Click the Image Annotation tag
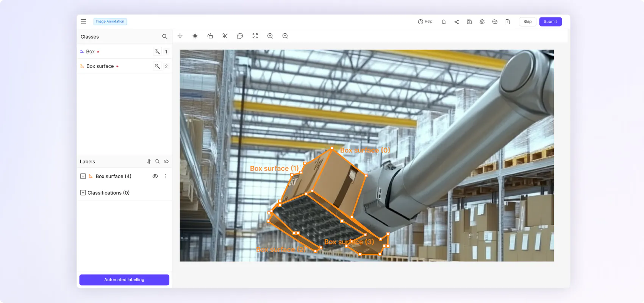This screenshot has height=303, width=644. point(110,22)
